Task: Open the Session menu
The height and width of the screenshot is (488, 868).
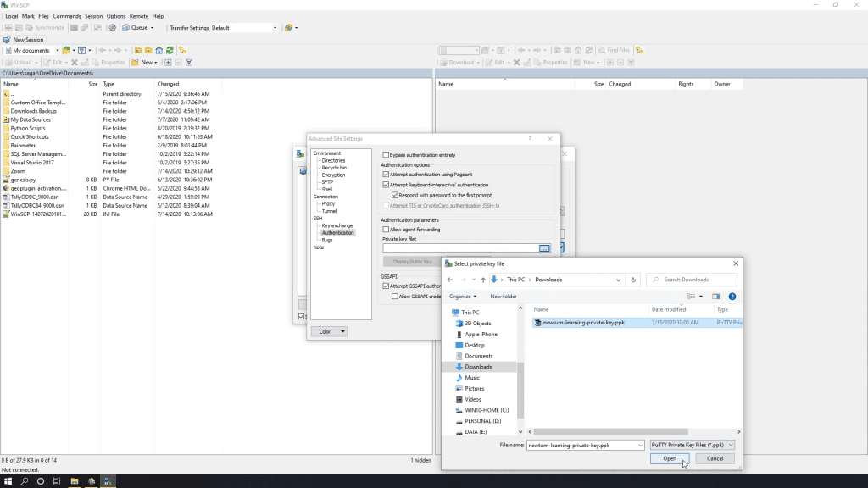Action: click(93, 16)
